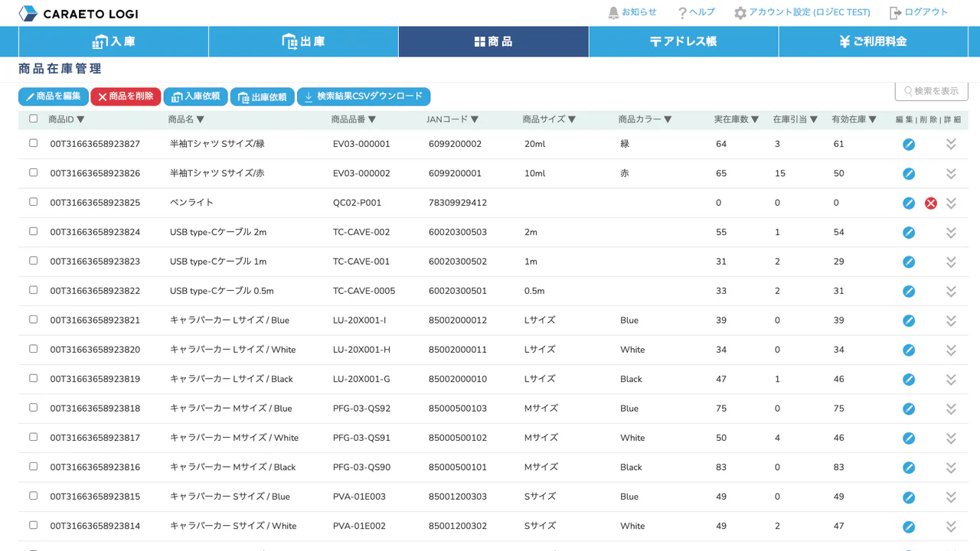
Task: Sort by 商品品番 column header
Action: (x=354, y=119)
